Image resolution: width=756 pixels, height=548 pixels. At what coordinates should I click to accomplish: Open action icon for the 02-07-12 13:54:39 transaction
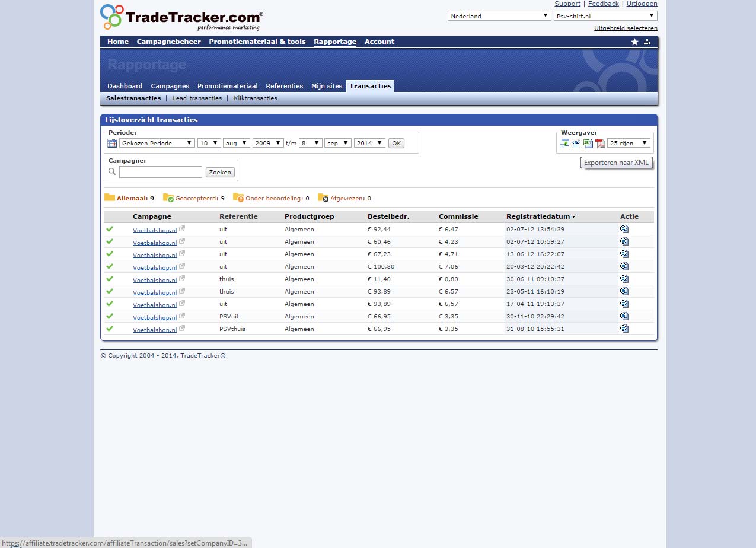coord(624,229)
